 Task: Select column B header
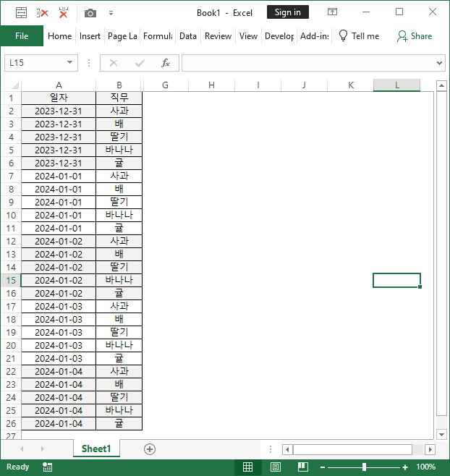coord(119,85)
